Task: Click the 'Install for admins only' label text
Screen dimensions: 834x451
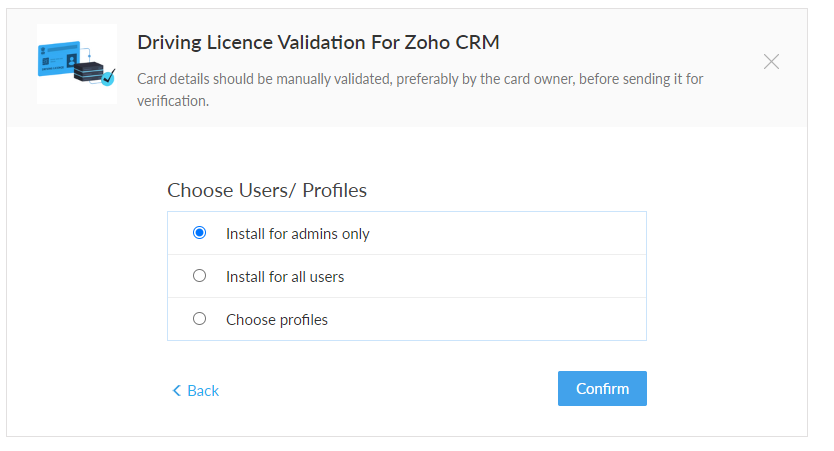Action: click(x=298, y=234)
